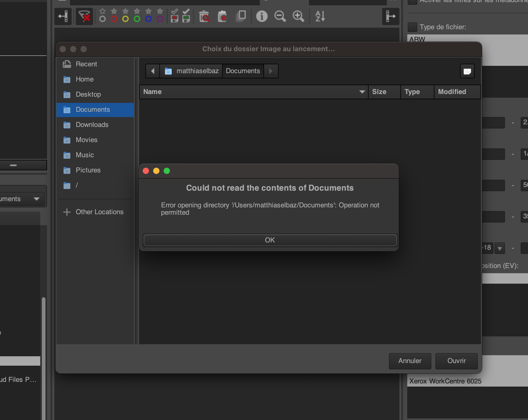The height and width of the screenshot is (420, 528).
Task: Open the folder dropdown ending in 'uments'
Action: coord(22,199)
